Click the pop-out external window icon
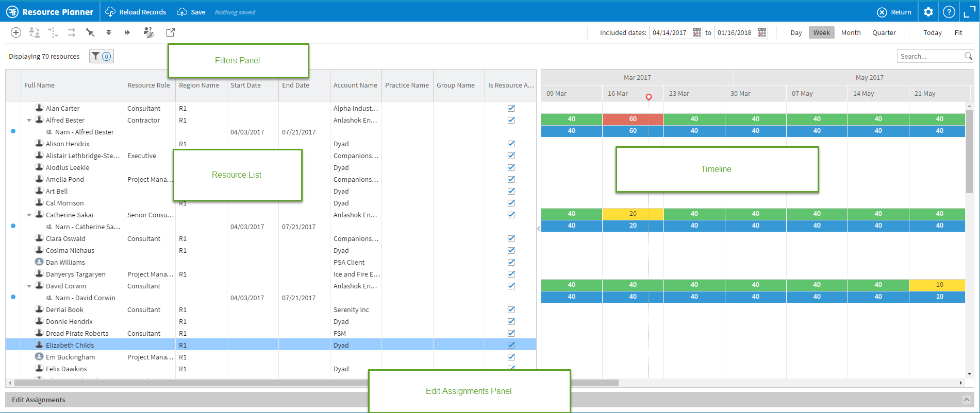Viewport: 980px width, 413px height. pos(171,32)
